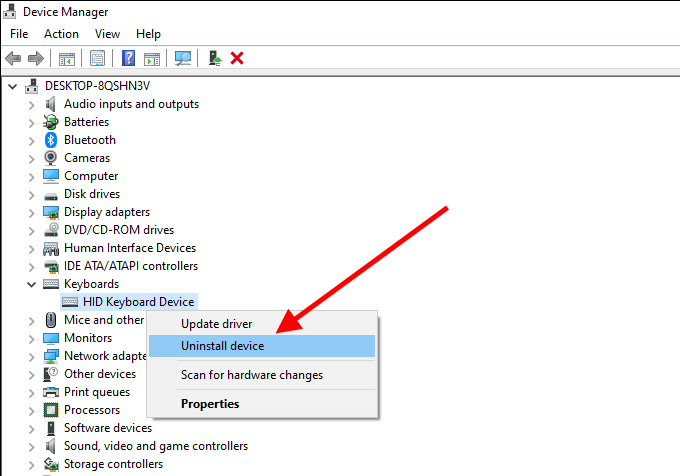Image resolution: width=680 pixels, height=476 pixels.
Task: Select the DESKTOP-8QSHN3V computer name
Action: 97,86
